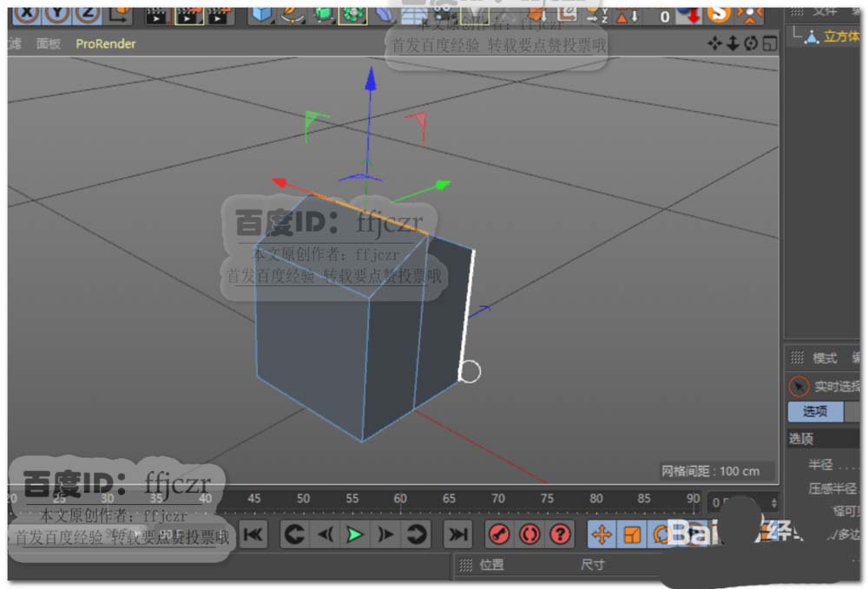Toggle the viewport maximize layout icon
The width and height of the screenshot is (868, 589).
(x=769, y=43)
